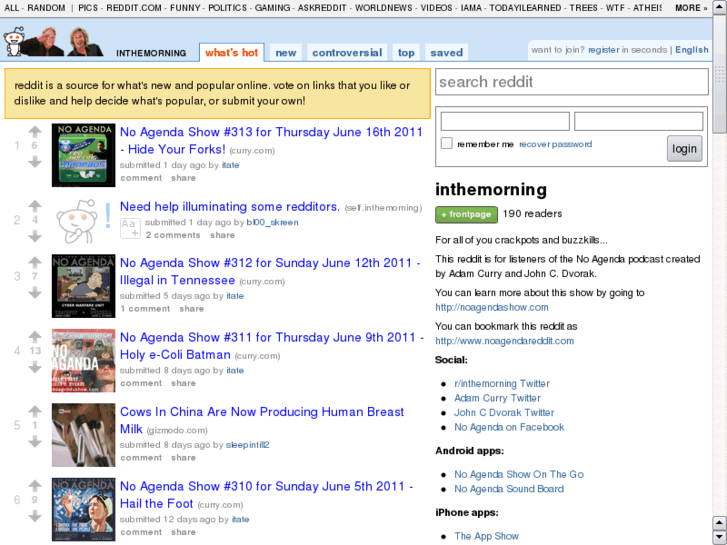Click the scrollbar up arrow at top
This screenshot has height=545, width=727.
720,7
